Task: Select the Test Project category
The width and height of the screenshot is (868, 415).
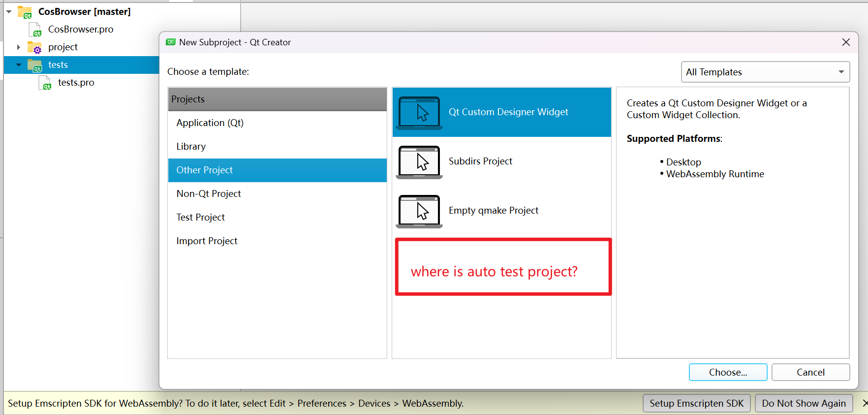Action: (x=278, y=218)
